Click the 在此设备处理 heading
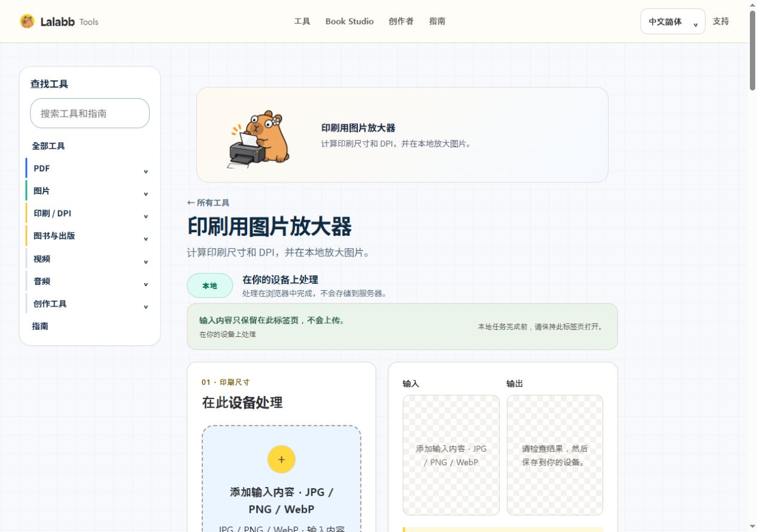The height and width of the screenshot is (532, 757). [242, 403]
